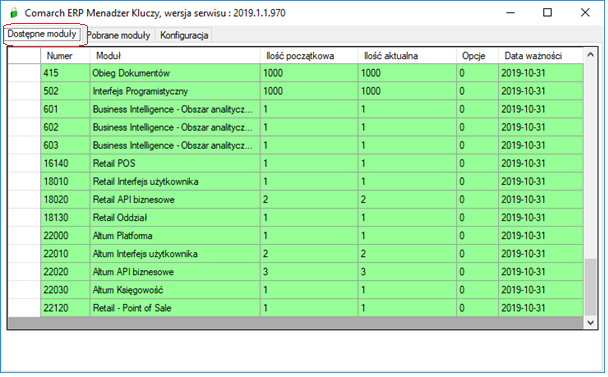This screenshot has height=377, width=608.
Task: Select the Obieg Dokumentów row
Action: (295, 73)
